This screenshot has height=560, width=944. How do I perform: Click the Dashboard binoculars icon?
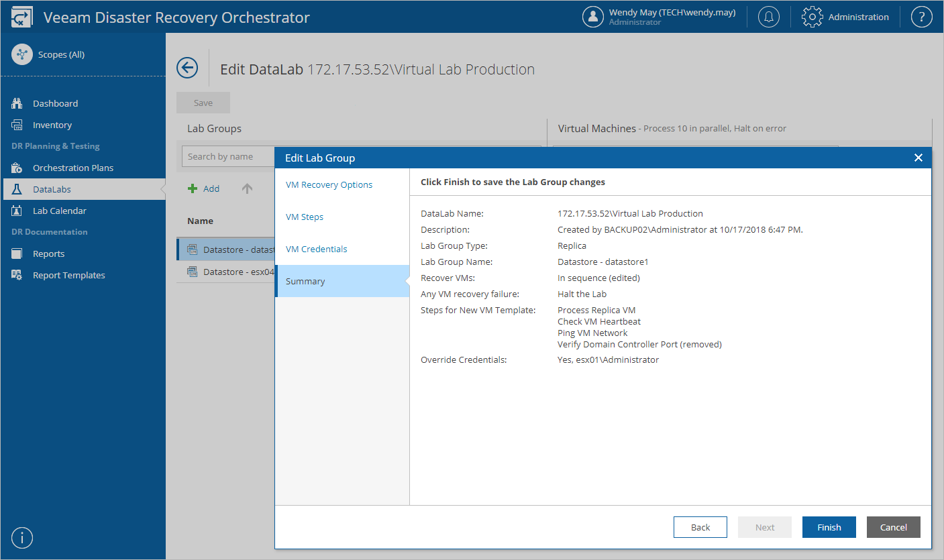point(17,103)
